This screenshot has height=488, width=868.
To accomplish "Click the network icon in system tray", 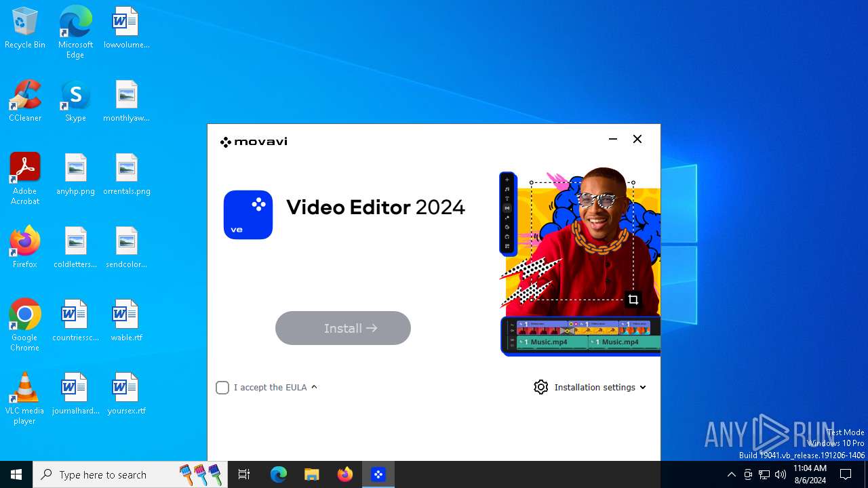I will [x=764, y=474].
